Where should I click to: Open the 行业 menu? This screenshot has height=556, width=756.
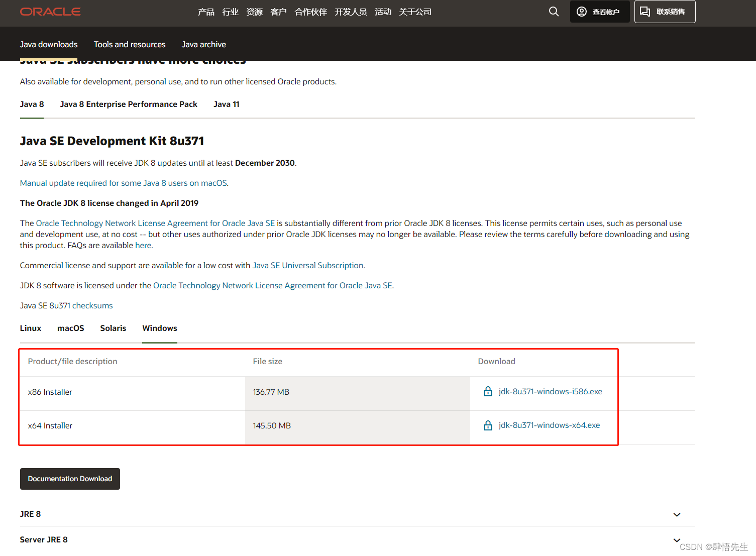pyautogui.click(x=230, y=12)
